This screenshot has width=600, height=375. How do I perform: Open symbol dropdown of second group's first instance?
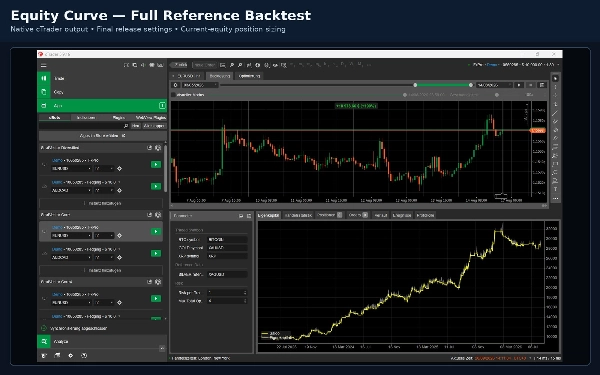click(71, 235)
